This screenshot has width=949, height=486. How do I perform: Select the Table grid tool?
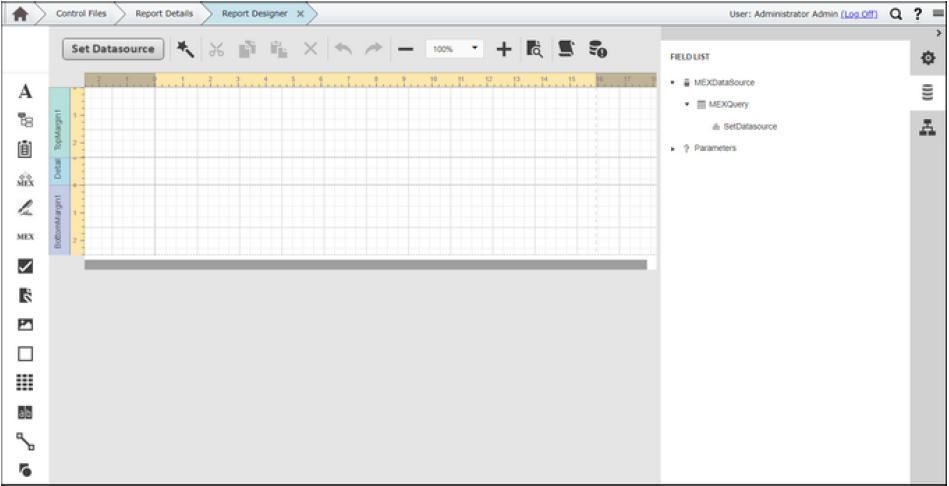pyautogui.click(x=25, y=383)
